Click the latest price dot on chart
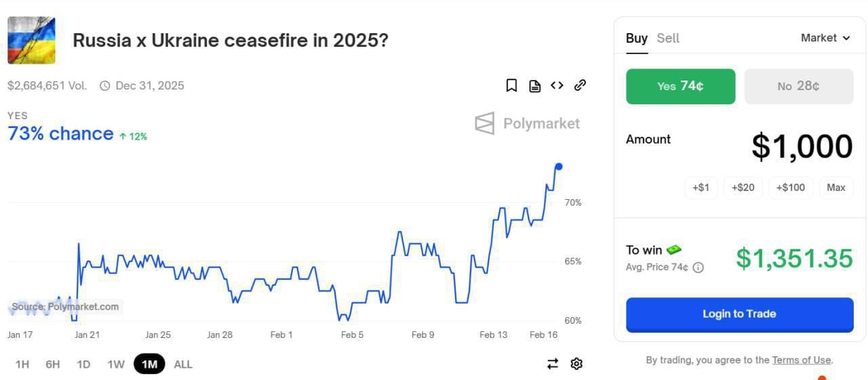The width and height of the screenshot is (868, 380). (559, 167)
